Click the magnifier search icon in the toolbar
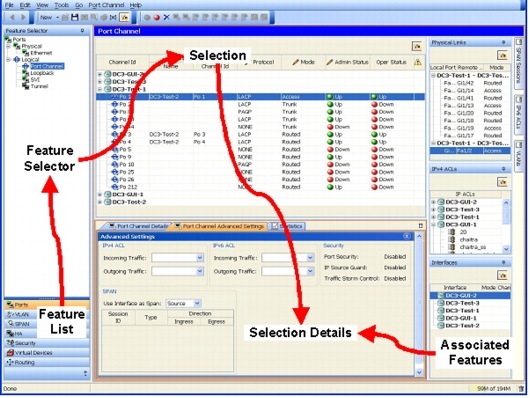530x398 pixels. coord(94,17)
